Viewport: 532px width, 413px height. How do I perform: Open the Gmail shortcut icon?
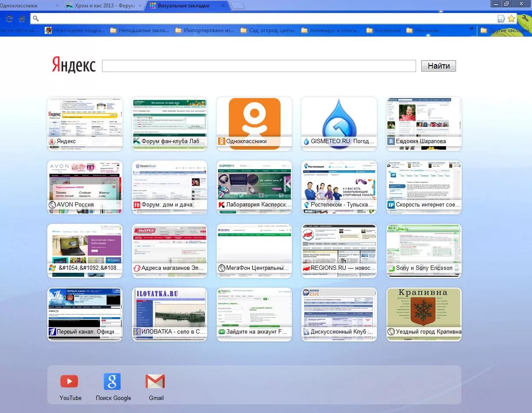(x=155, y=381)
